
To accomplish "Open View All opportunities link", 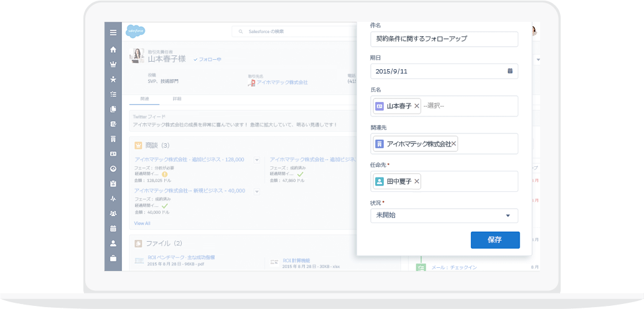I will [142, 223].
